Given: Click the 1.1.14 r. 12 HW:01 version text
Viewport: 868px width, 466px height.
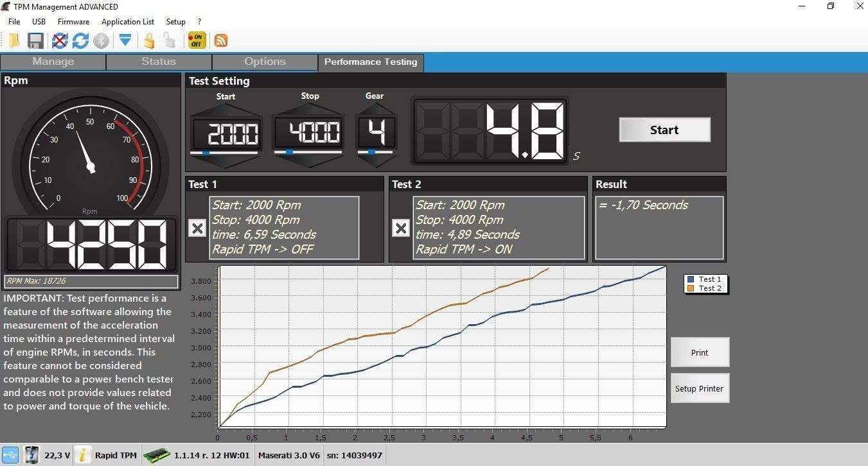Looking at the screenshot, I should pos(212,455).
